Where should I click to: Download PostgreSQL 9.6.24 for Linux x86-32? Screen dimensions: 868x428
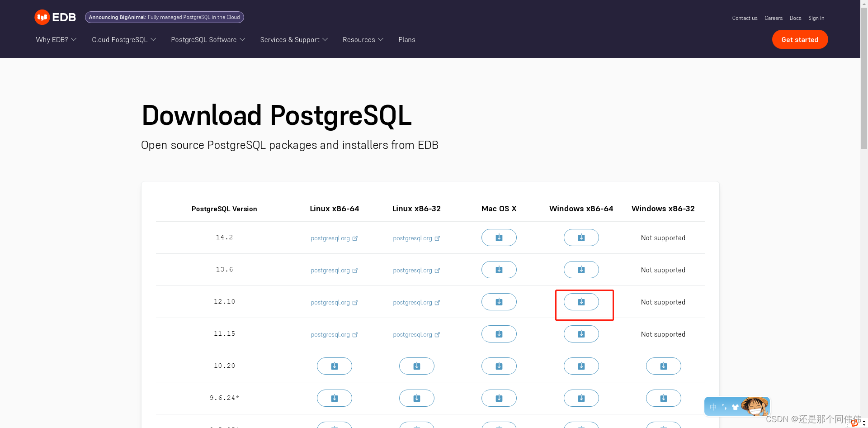point(416,398)
